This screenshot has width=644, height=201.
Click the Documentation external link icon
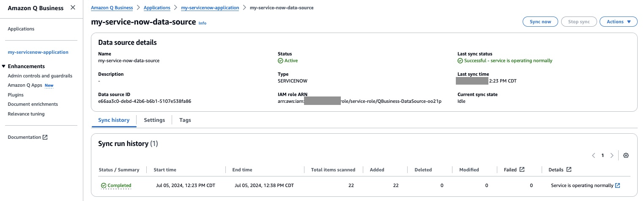(x=45, y=137)
